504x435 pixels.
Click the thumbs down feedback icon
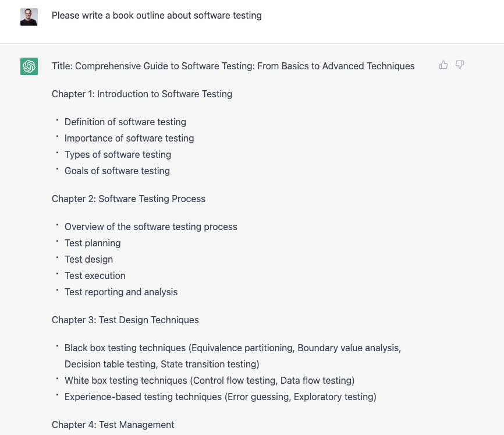click(x=460, y=65)
